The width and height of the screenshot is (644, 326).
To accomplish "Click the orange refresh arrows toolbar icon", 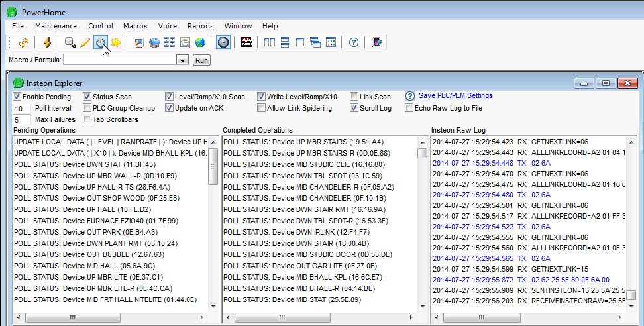I will pyautogui.click(x=24, y=42).
